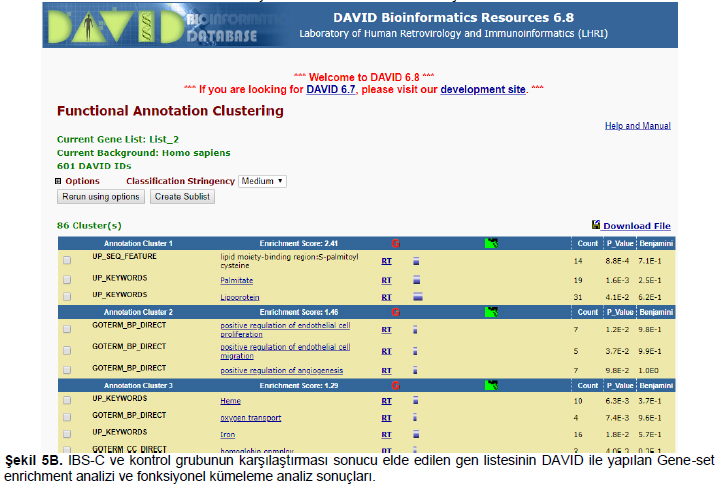Click RT link in Iron row

click(x=386, y=435)
